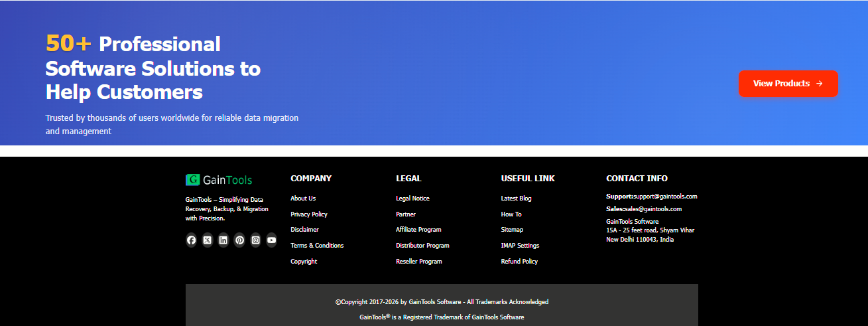The height and width of the screenshot is (326, 868).
Task: Click the Copyright 2017-2026 notice text
Action: 442,302
